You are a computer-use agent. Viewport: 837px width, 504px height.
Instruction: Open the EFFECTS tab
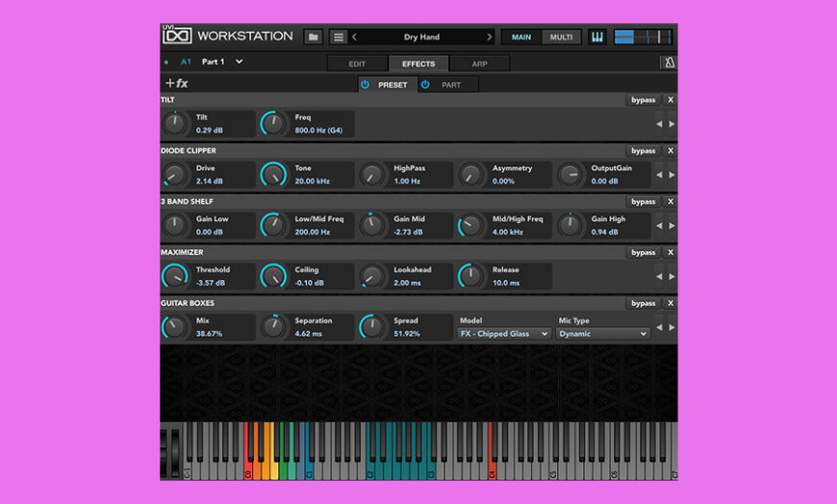click(x=418, y=63)
